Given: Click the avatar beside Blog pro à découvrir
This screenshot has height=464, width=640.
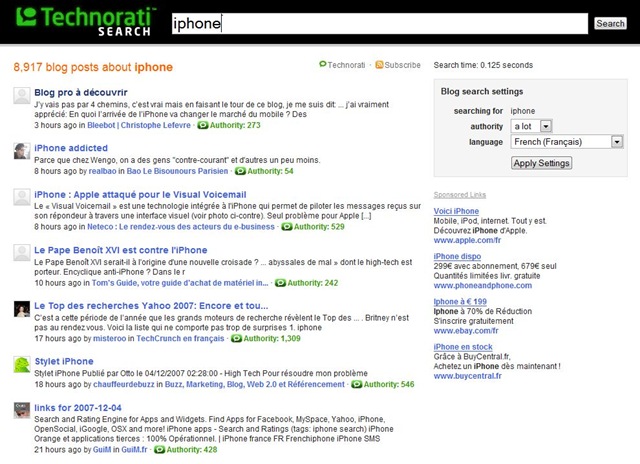Looking at the screenshot, I should pos(22,95).
